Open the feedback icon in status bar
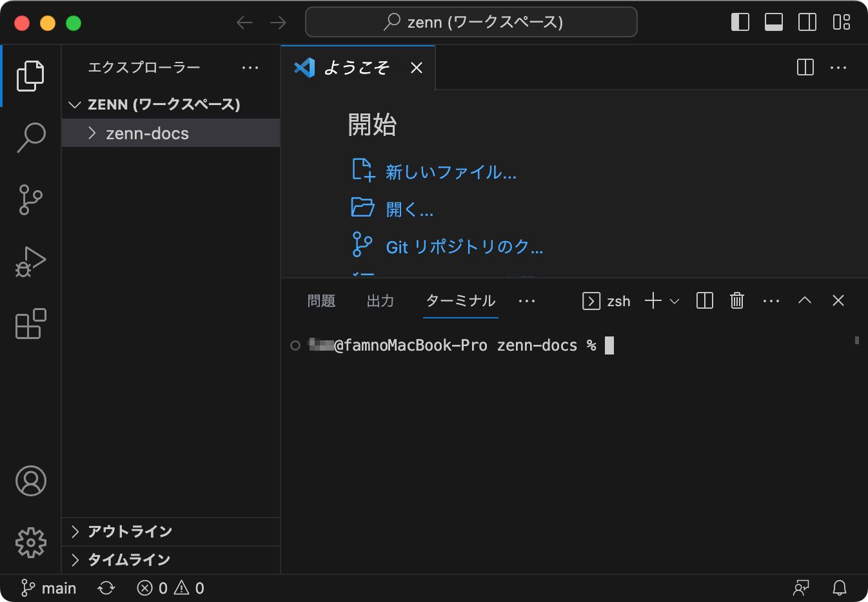The height and width of the screenshot is (602, 868). 801,588
